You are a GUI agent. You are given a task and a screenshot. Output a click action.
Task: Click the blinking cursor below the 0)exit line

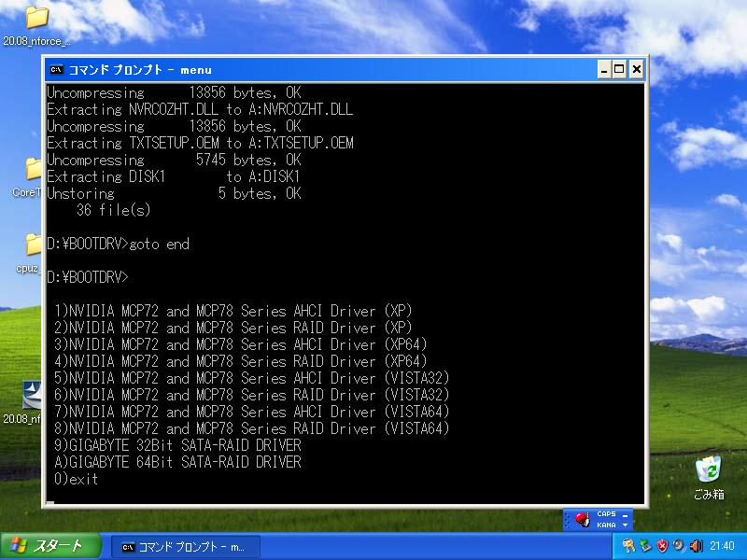50,502
